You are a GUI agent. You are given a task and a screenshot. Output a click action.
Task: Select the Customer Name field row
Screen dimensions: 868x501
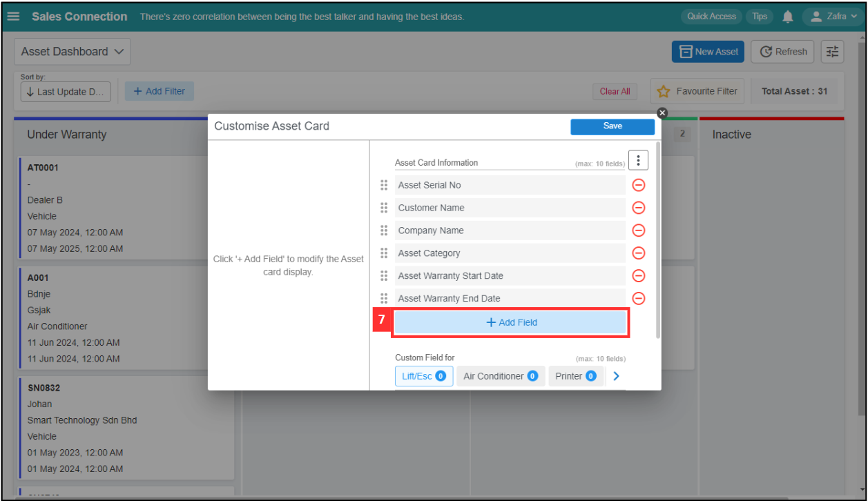coord(510,208)
